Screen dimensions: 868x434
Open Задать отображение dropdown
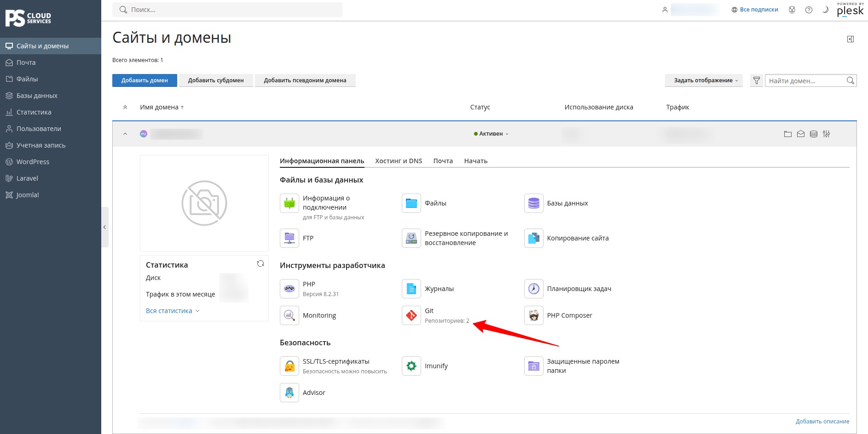pyautogui.click(x=704, y=80)
